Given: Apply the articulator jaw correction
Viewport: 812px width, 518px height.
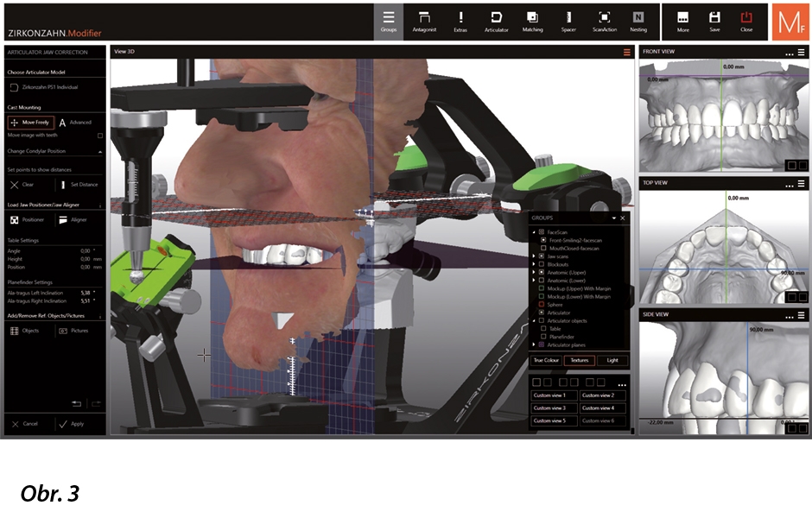Looking at the screenshot, I should [72, 425].
